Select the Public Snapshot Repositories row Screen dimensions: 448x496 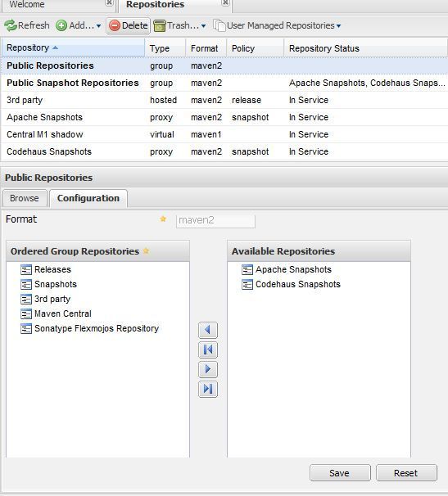click(x=224, y=83)
